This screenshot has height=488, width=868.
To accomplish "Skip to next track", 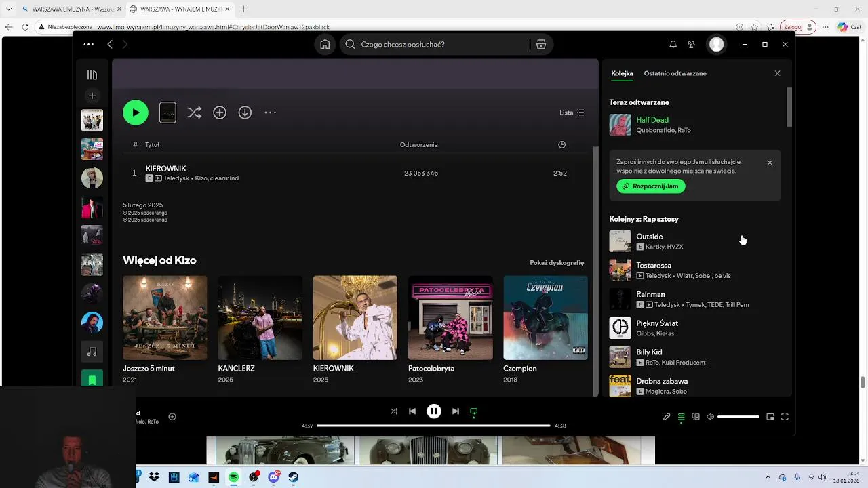I will pyautogui.click(x=456, y=411).
